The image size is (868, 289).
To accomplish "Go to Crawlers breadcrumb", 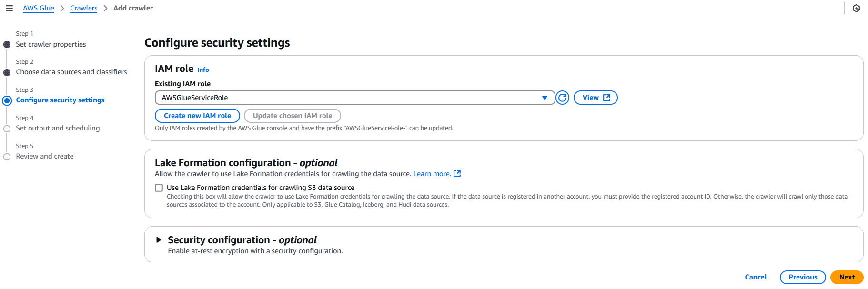I will [x=84, y=8].
